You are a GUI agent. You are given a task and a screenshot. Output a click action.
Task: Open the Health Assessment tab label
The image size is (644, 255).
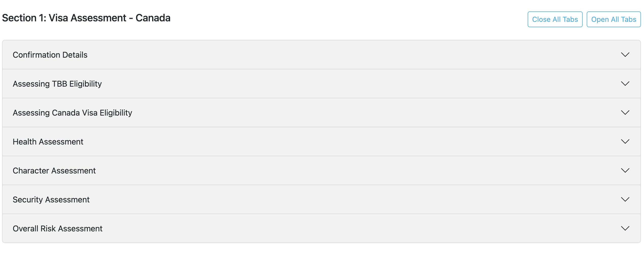point(48,142)
